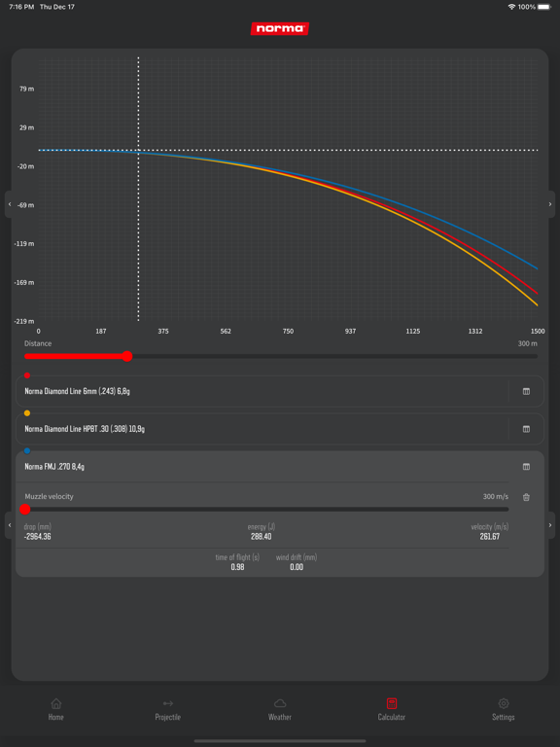The height and width of the screenshot is (747, 560).
Task: Tap the Projectile arrow icon
Action: point(167,703)
